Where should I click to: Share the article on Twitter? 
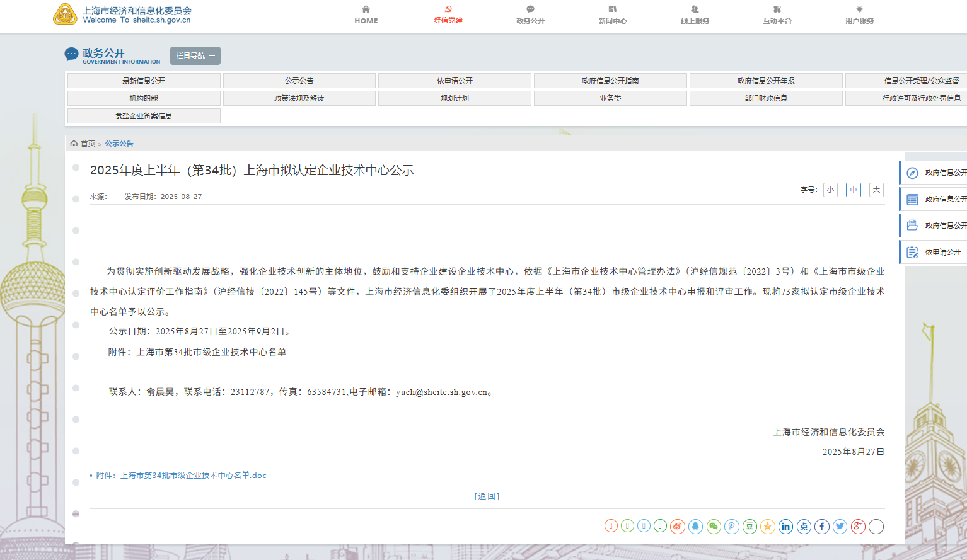(x=840, y=527)
